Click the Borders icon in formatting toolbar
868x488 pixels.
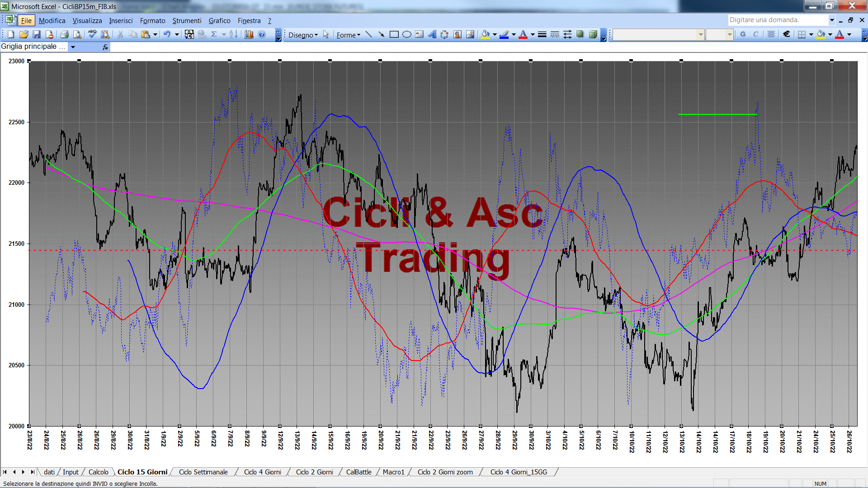pos(802,34)
